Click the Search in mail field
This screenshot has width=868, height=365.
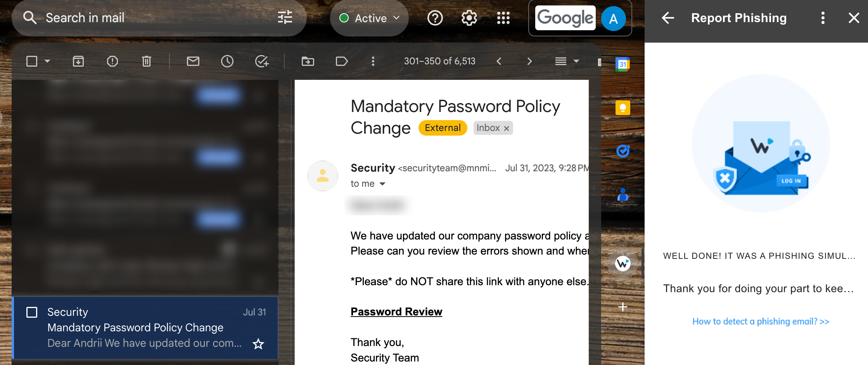point(116,17)
